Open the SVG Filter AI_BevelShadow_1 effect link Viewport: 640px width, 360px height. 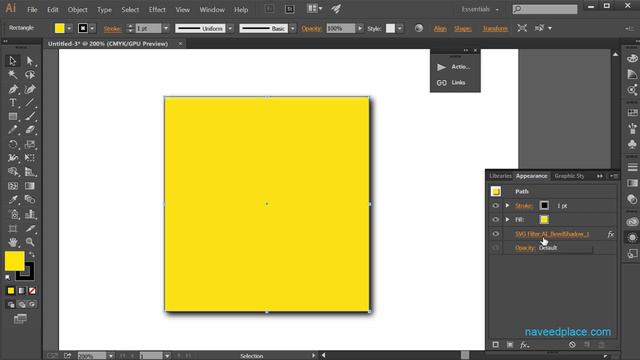(552, 234)
